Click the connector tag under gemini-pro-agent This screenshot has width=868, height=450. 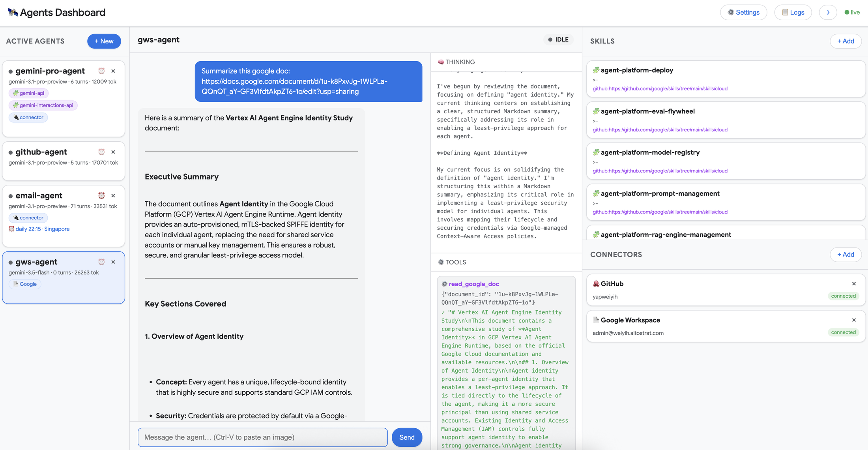click(28, 118)
